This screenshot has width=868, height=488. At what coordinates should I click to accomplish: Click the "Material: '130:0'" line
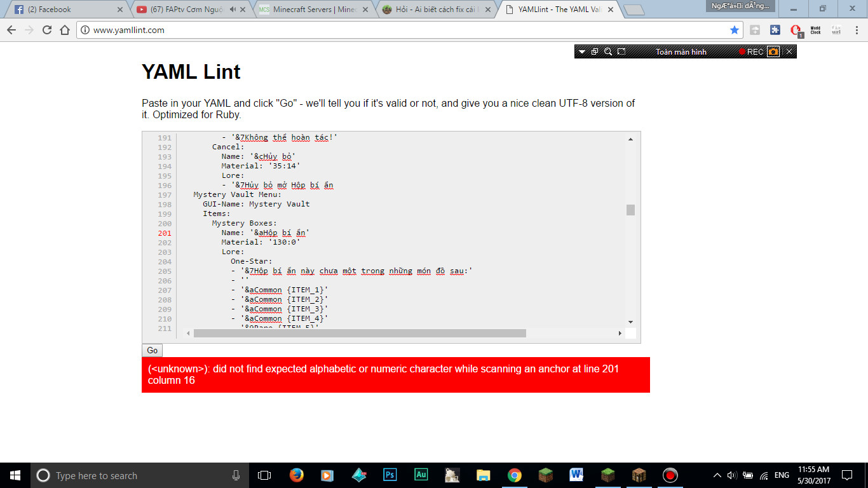pos(261,242)
